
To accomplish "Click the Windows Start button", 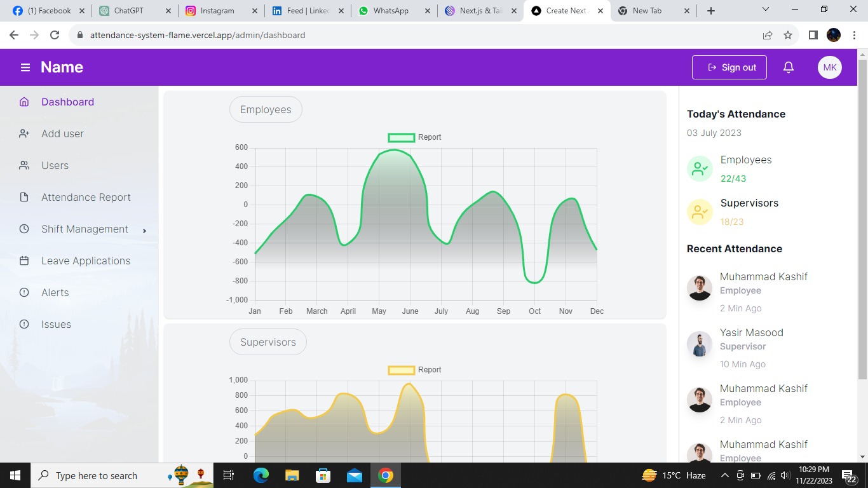I will [15, 475].
